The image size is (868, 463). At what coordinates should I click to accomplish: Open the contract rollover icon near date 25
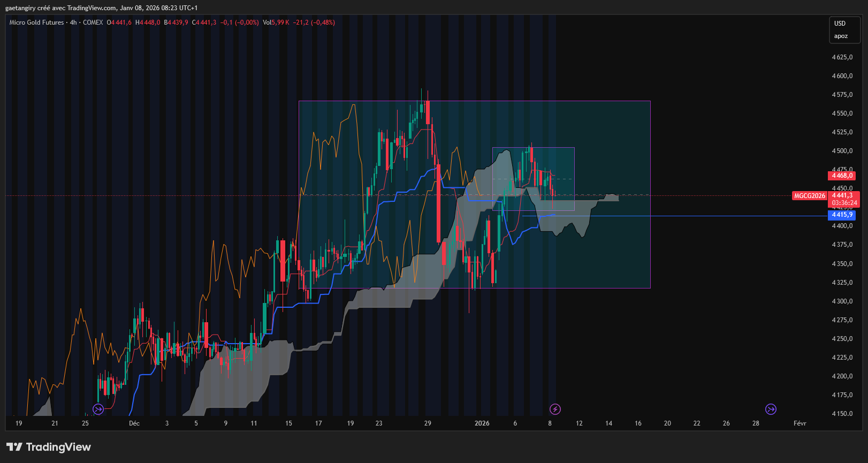click(98, 409)
